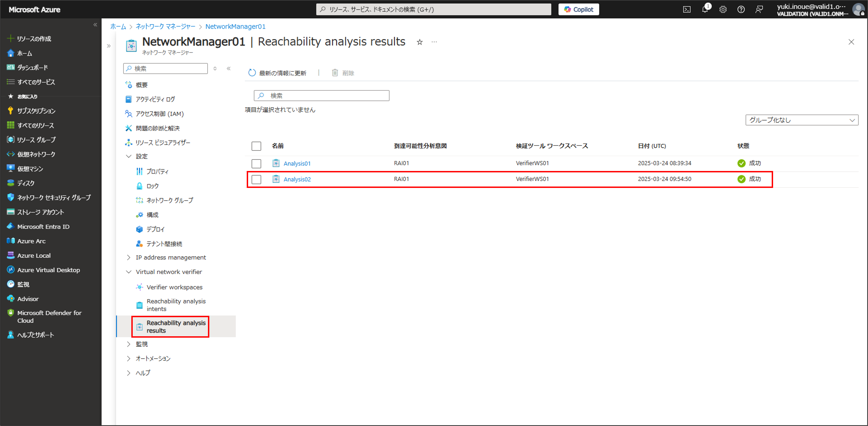Image resolution: width=868 pixels, height=426 pixels.
Task: Open アクティビティ ログ in the resource menu
Action: pos(150,99)
